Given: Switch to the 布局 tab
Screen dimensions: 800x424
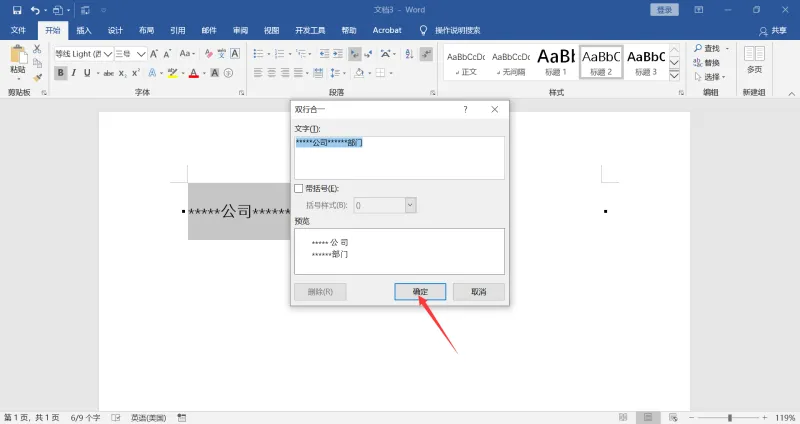Looking at the screenshot, I should [146, 31].
